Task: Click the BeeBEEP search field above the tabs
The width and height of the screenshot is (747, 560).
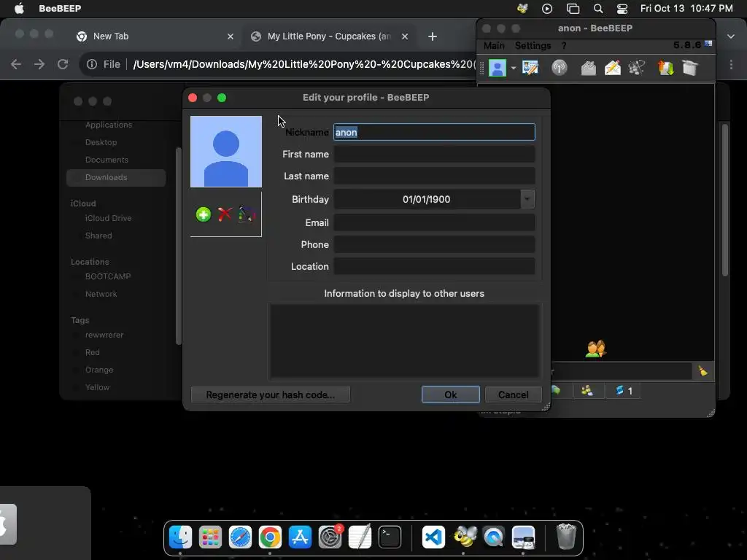Action: pyautogui.click(x=622, y=371)
